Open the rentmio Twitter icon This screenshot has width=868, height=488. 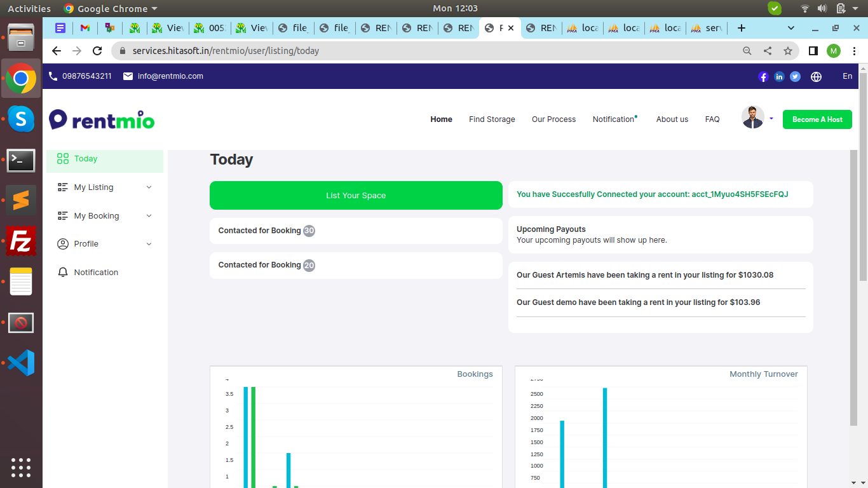click(x=796, y=77)
